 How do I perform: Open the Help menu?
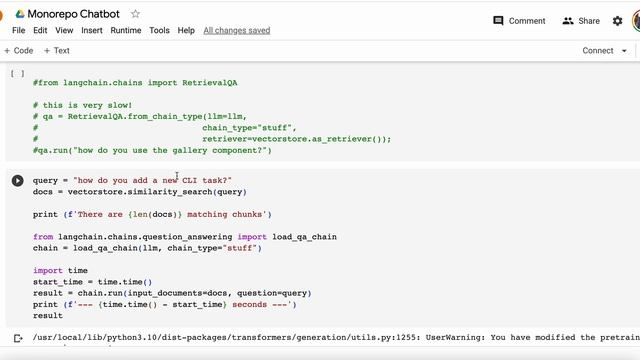coord(186,30)
